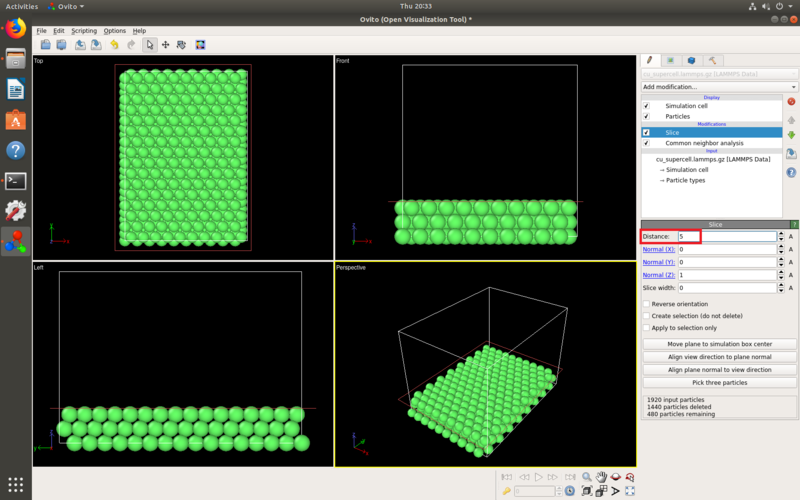Viewport: 800px width, 500px height.
Task: Toggle the Slice modifier checkbox
Action: click(646, 133)
